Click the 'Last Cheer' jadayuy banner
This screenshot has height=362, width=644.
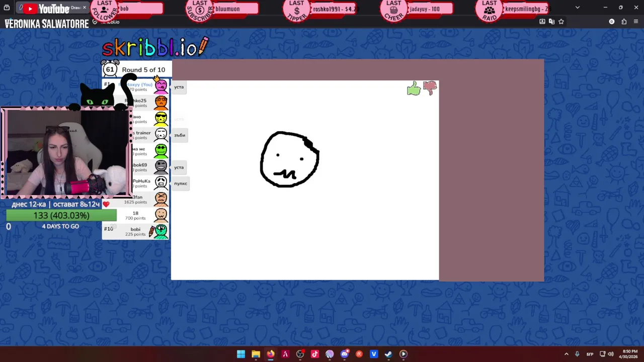[417, 10]
